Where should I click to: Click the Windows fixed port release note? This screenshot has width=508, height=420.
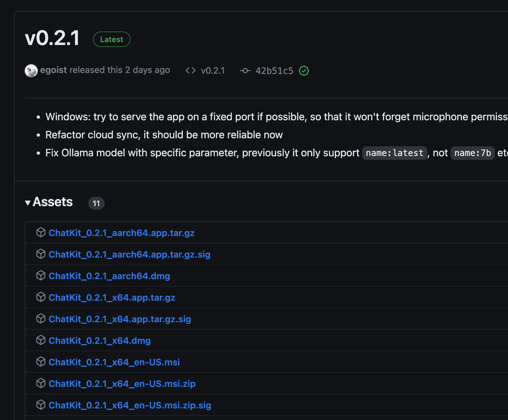click(x=277, y=117)
